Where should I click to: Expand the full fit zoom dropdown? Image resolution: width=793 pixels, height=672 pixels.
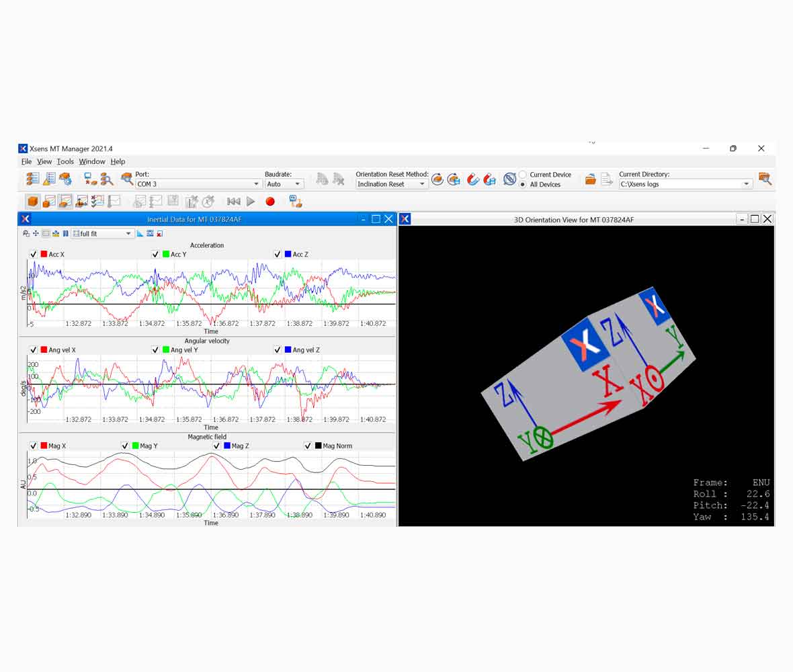[x=128, y=234]
